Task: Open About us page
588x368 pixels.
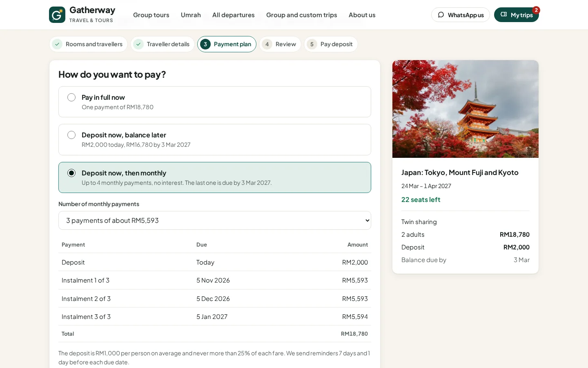Action: pyautogui.click(x=362, y=15)
